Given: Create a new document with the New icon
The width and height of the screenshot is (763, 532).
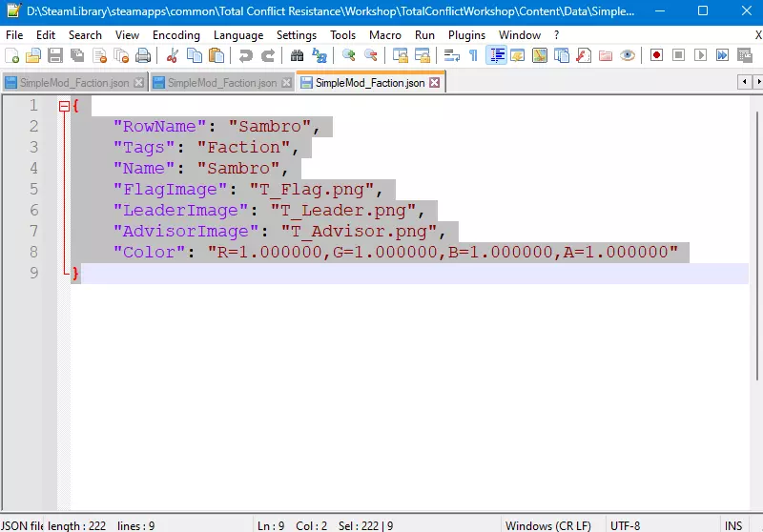Looking at the screenshot, I should [12, 56].
